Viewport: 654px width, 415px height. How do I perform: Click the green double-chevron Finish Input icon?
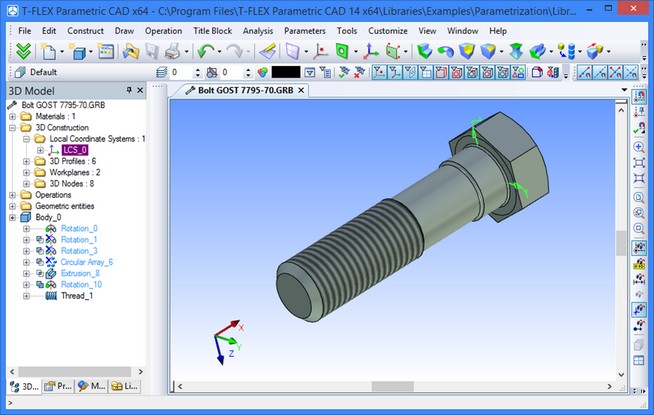click(x=23, y=51)
